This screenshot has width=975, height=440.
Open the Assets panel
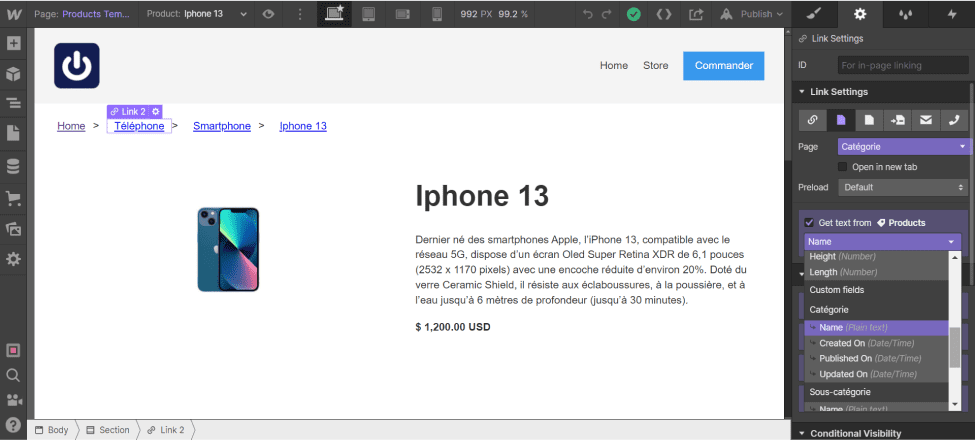(x=13, y=229)
